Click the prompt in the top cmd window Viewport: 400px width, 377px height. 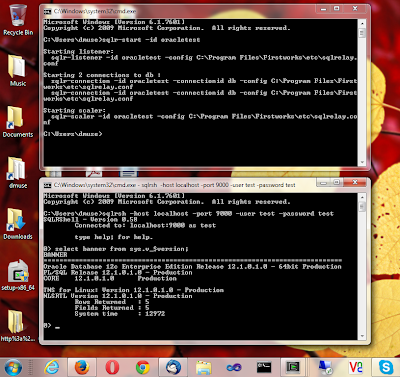pyautogui.click(x=73, y=134)
